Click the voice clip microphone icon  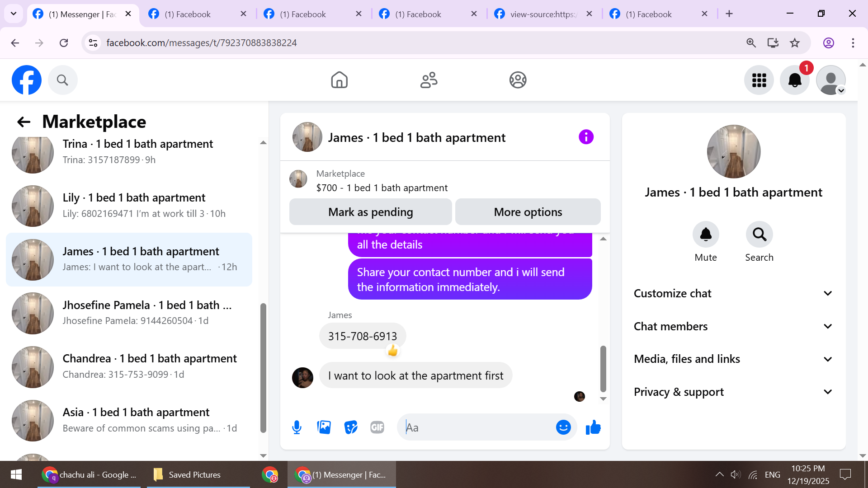pyautogui.click(x=297, y=427)
